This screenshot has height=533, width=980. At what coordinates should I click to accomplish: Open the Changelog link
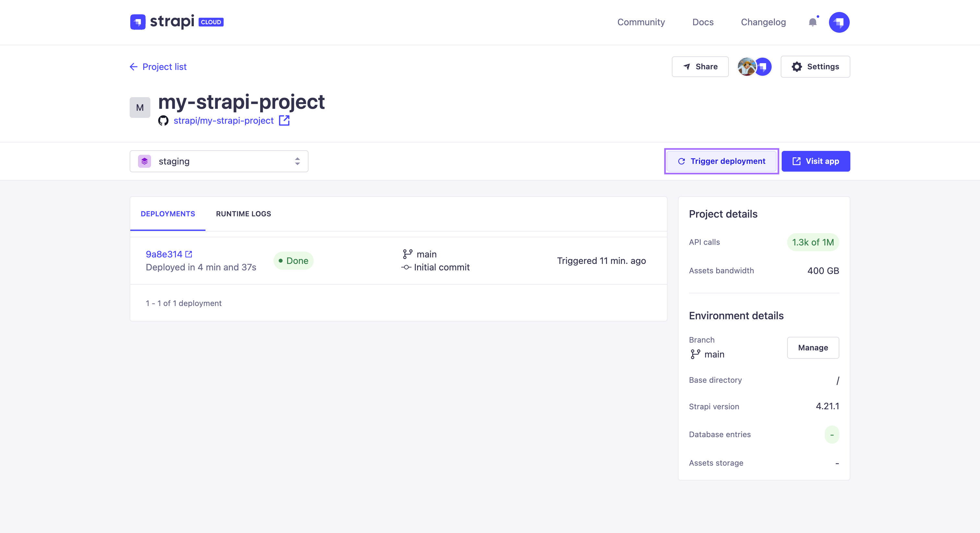pos(763,22)
